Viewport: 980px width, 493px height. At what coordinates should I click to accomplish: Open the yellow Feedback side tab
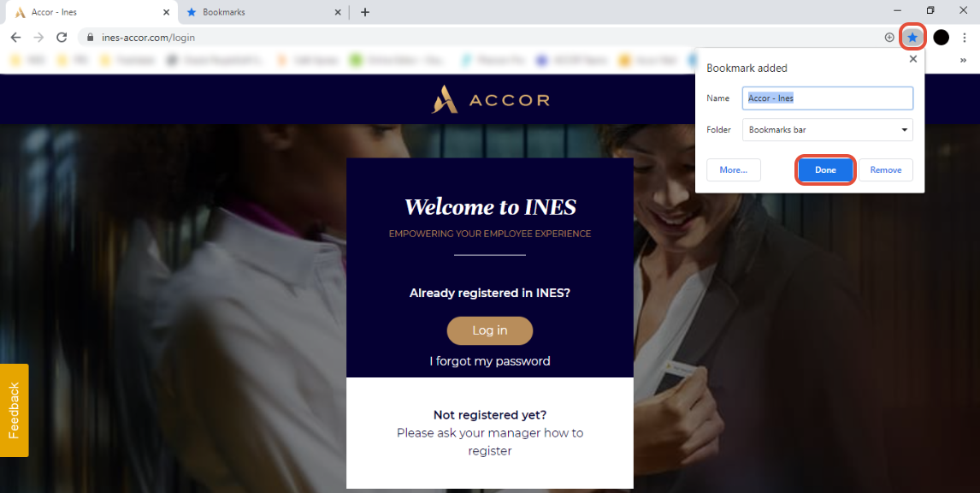[14, 411]
